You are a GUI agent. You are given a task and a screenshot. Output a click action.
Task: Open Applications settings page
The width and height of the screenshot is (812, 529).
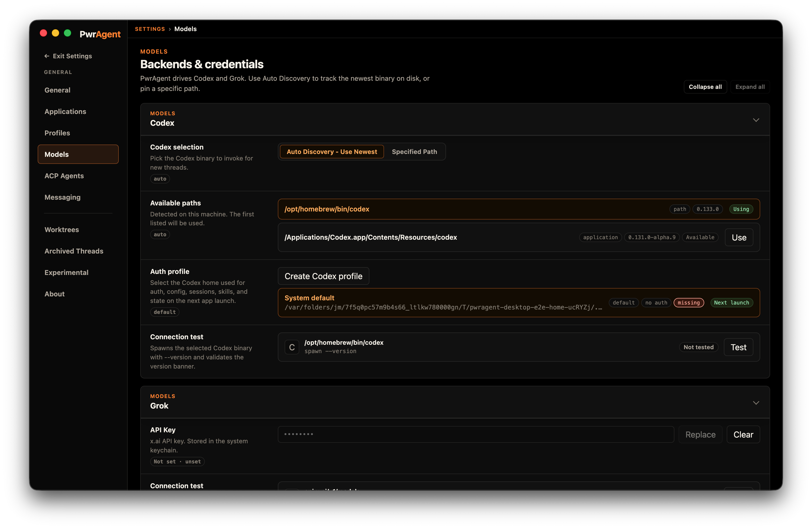78,111
